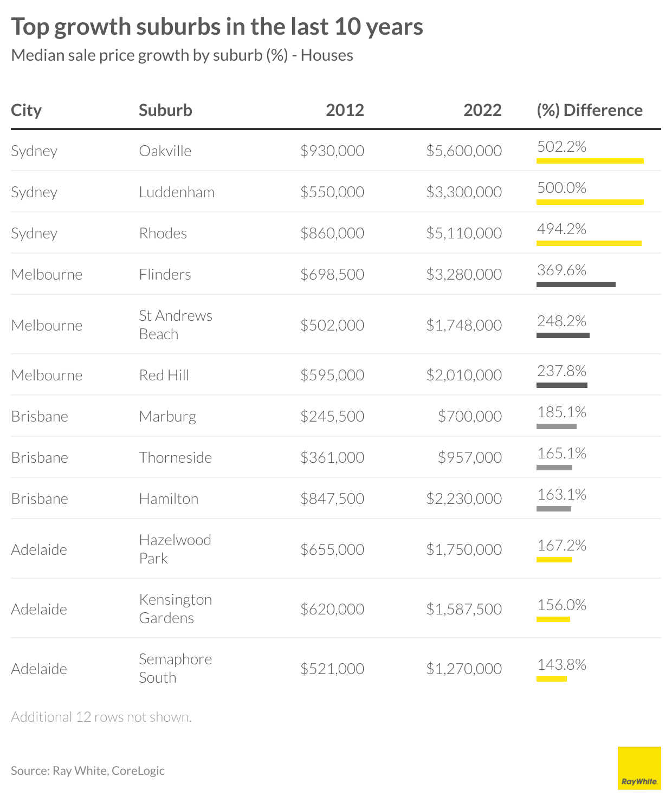The height and width of the screenshot is (803, 672).
Task: Click Oakville's yellow 502.2% growth bar
Action: point(590,161)
